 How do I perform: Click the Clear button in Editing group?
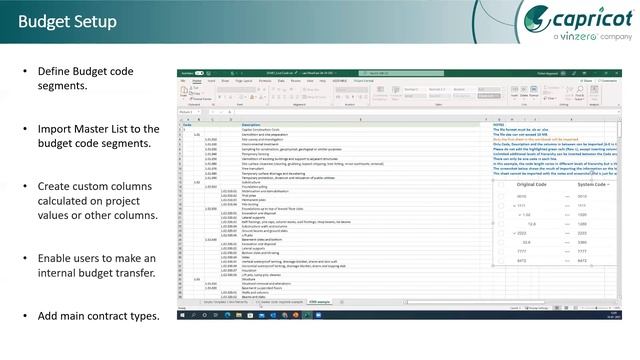click(x=551, y=98)
